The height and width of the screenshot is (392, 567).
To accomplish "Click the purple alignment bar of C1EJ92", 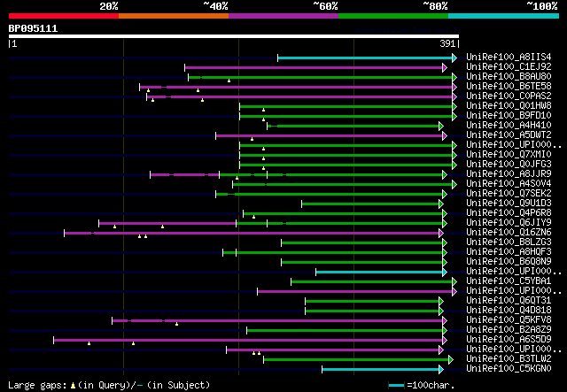I will pyautogui.click(x=314, y=67).
